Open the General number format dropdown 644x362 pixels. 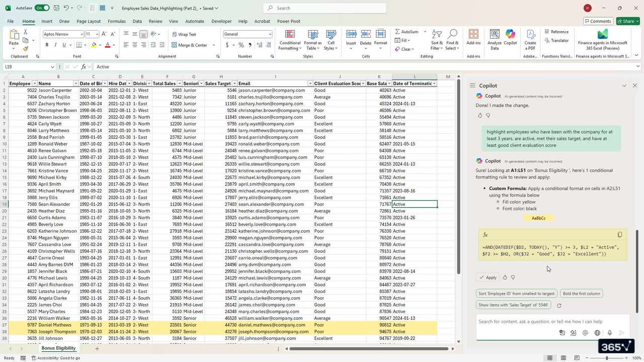pyautogui.click(x=269, y=34)
